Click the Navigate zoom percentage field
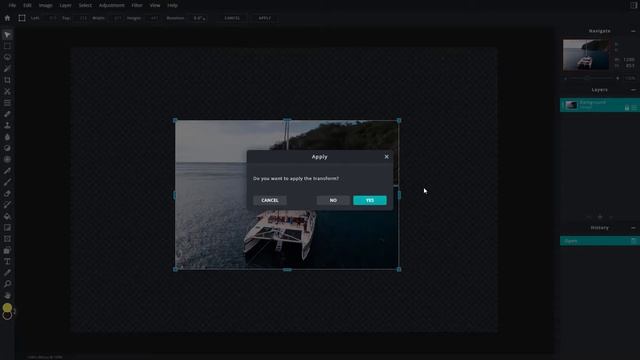Viewport: 640px width, 360px height. pos(630,78)
